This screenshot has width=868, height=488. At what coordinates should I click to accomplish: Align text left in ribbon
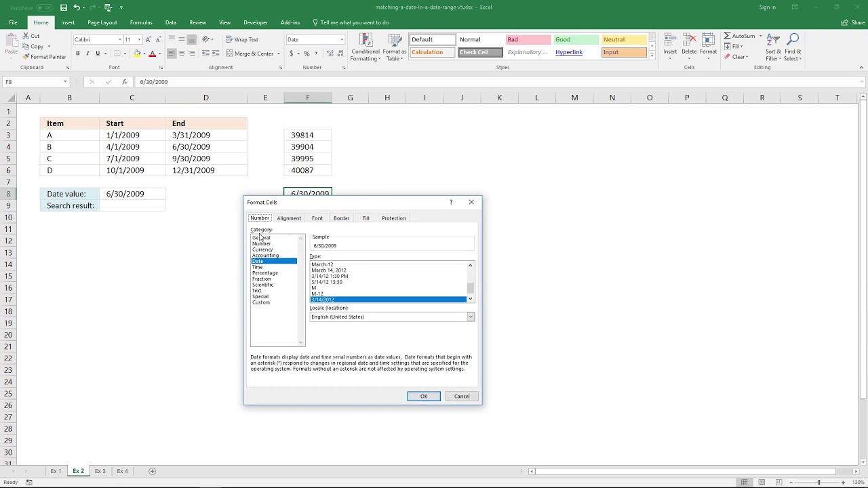[x=172, y=54]
